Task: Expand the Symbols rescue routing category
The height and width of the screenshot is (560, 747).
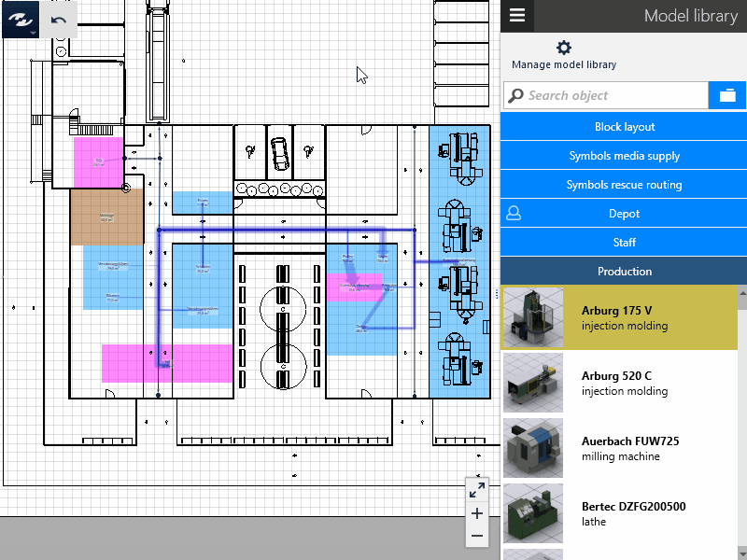Action: [x=624, y=185]
